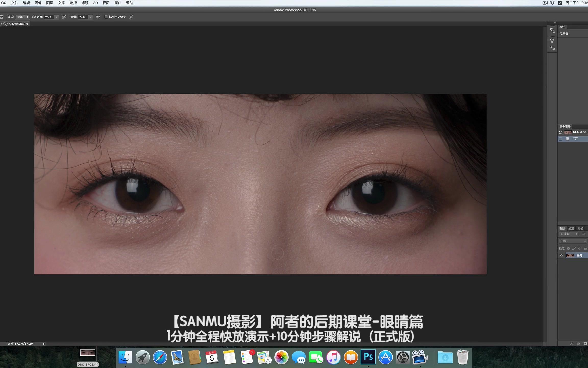Screen dimensions: 588x368
Task: Toggle pressure for opacity icon
Action: pyautogui.click(x=64, y=17)
